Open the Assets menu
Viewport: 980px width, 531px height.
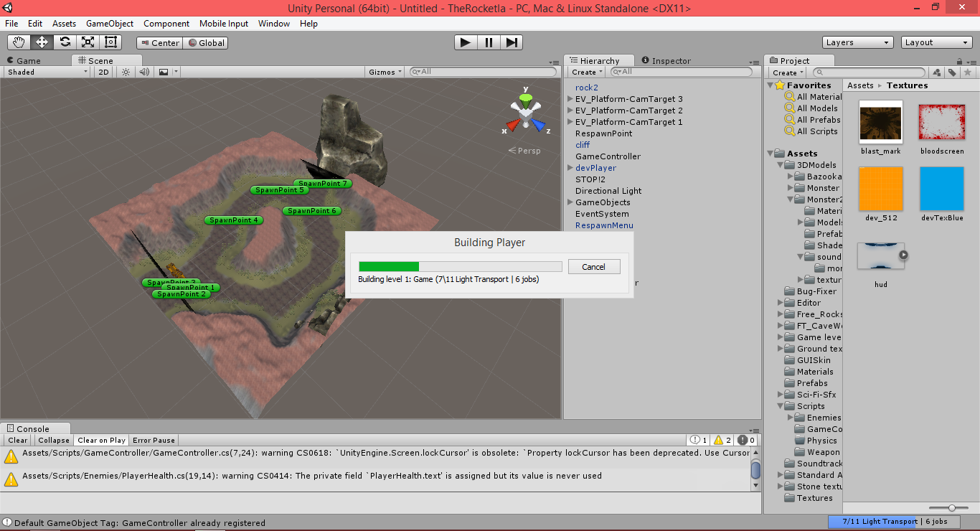point(64,24)
